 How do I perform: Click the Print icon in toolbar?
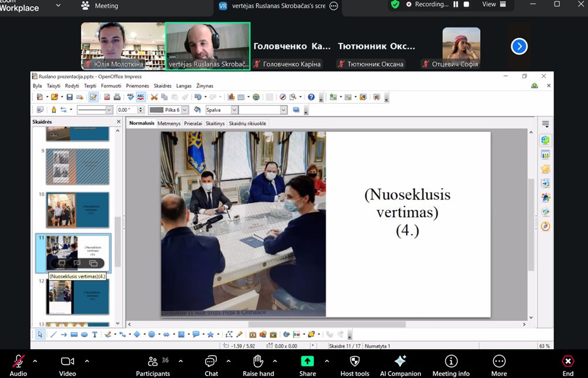(117, 97)
